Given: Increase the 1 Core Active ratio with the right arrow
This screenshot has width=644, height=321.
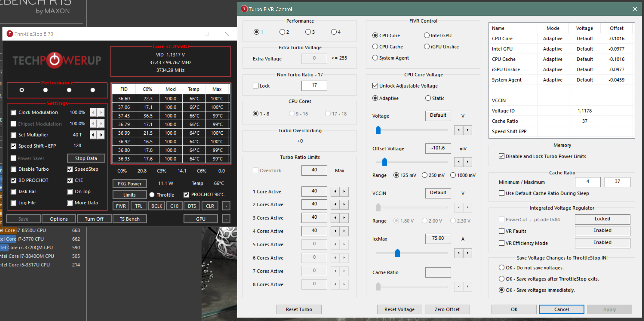Looking at the screenshot, I should click(x=344, y=191).
